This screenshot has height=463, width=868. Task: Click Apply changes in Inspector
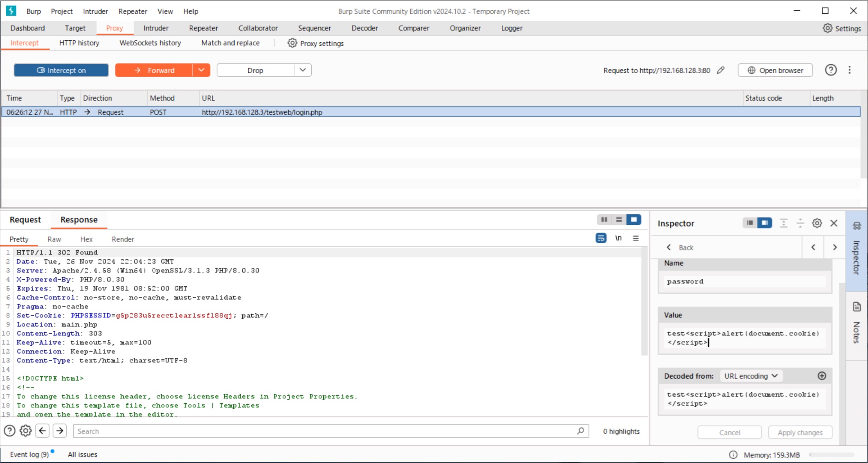(x=800, y=433)
